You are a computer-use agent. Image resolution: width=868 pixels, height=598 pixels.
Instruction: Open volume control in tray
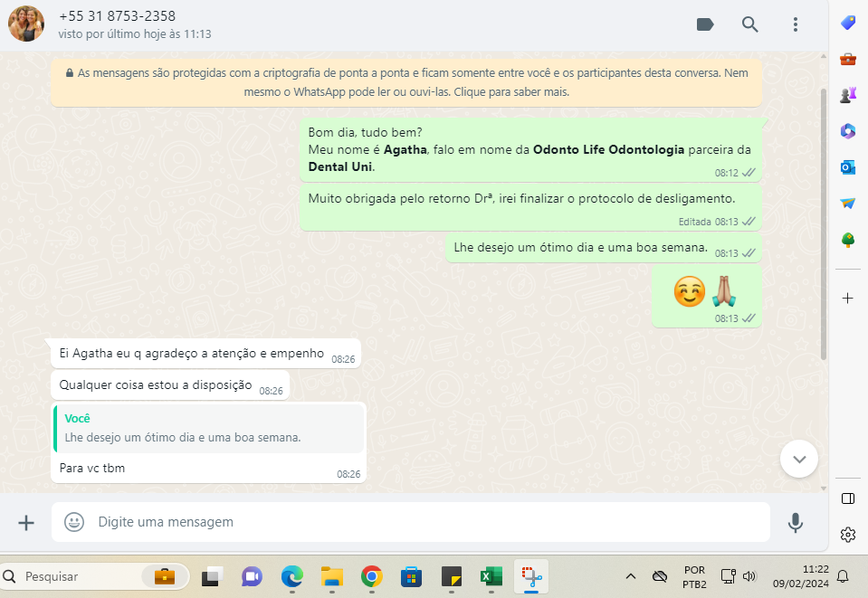(749, 576)
